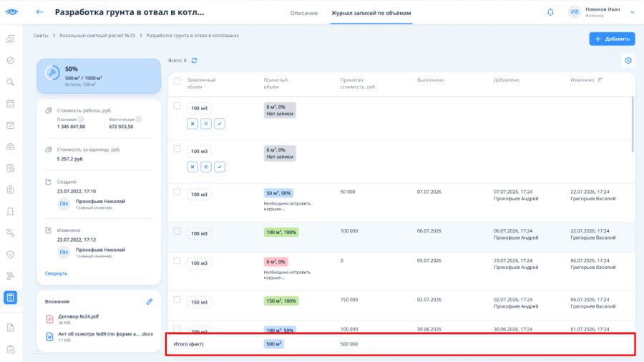Tick checkbox of topmost 100 м3 record

point(177,106)
